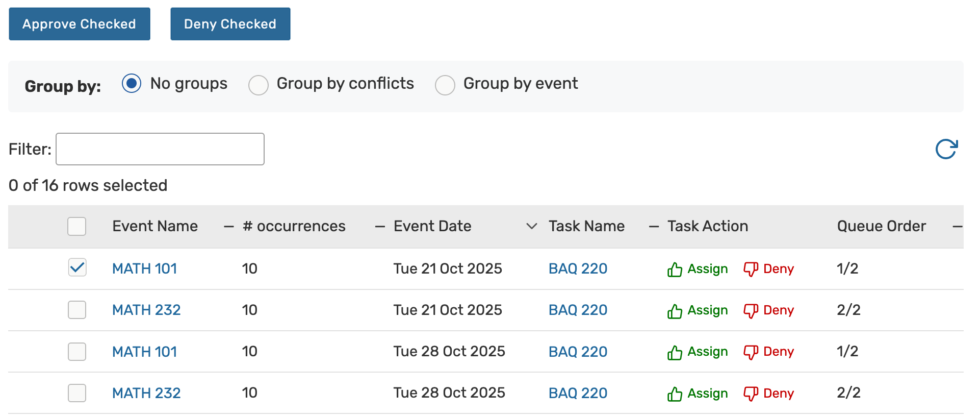Click the refresh icon beside the filter
Viewport: 980px width, 416px height.
tap(946, 149)
